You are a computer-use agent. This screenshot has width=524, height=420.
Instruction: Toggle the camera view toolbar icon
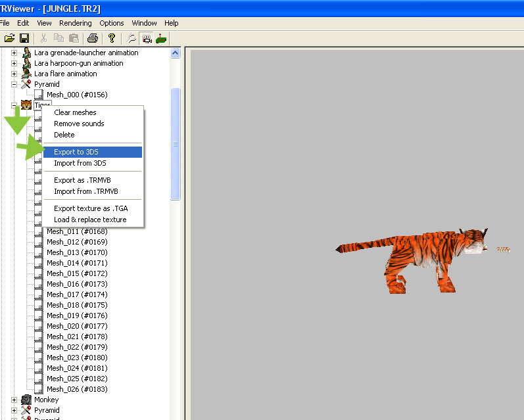tap(147, 38)
